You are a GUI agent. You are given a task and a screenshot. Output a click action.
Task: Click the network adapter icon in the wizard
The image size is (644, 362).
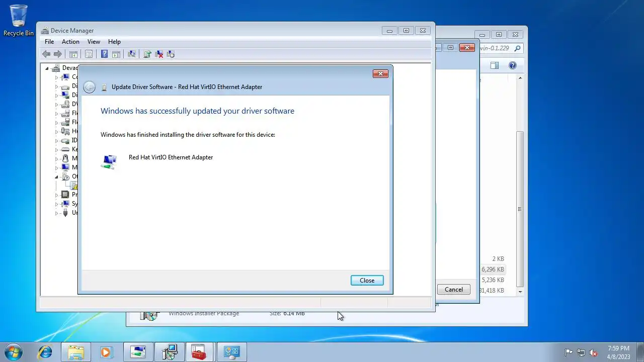click(x=109, y=161)
